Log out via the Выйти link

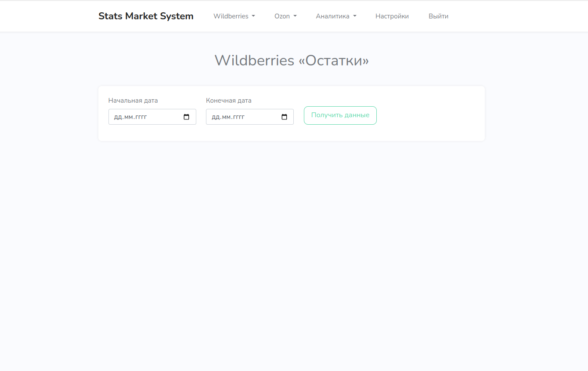(438, 16)
